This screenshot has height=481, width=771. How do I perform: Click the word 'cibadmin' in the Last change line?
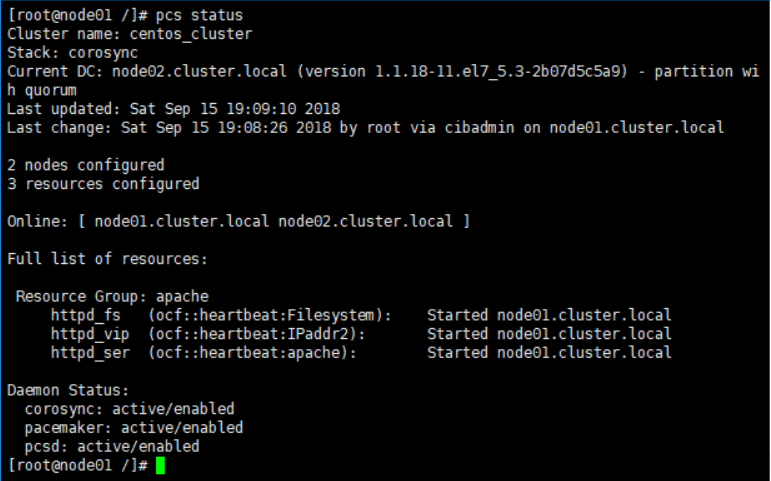tap(479, 128)
